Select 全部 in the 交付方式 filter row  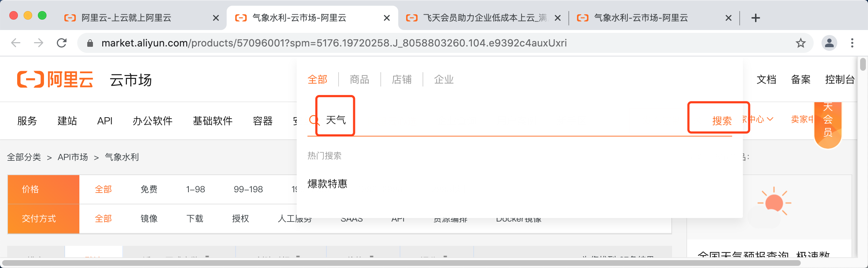tap(103, 219)
